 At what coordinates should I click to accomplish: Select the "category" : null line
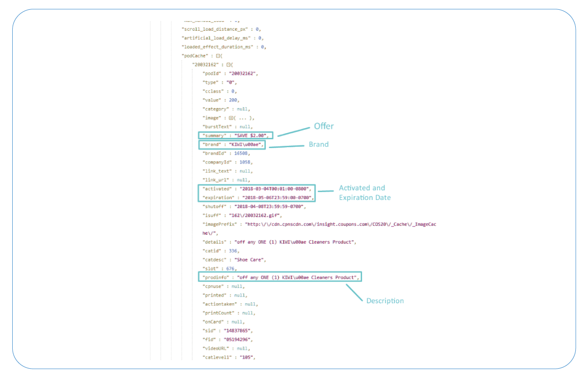pyautogui.click(x=227, y=109)
